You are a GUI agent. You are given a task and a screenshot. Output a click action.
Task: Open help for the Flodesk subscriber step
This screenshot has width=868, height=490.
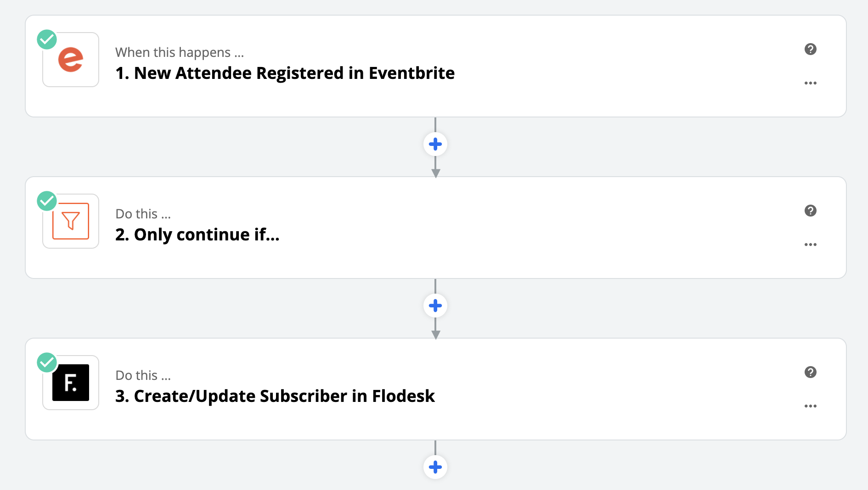(811, 372)
